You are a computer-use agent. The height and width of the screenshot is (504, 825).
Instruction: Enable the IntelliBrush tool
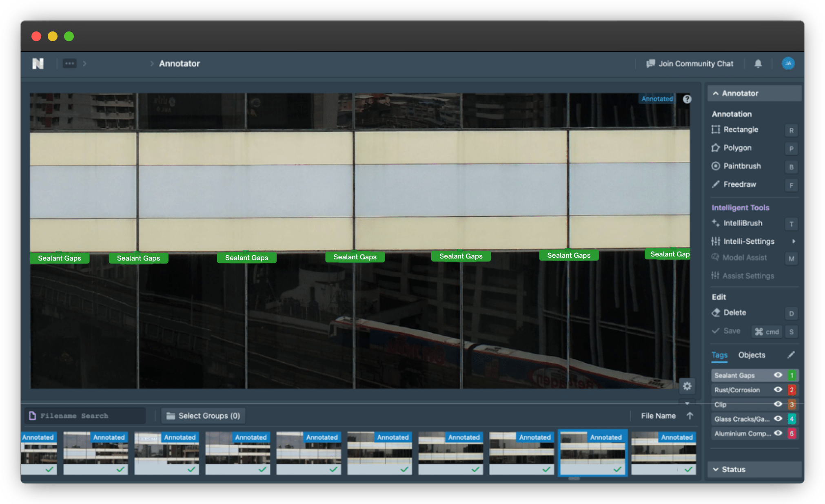click(x=743, y=223)
